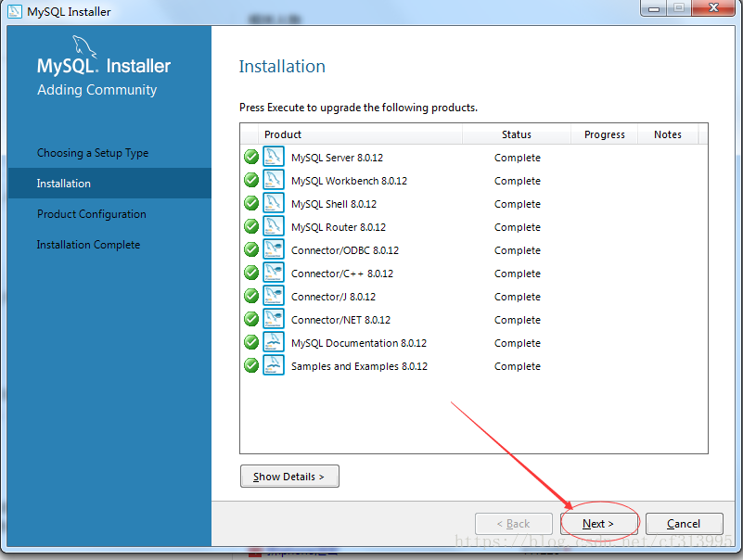Click Complete status of MySQL Router row
The image size is (743, 560).
click(518, 227)
